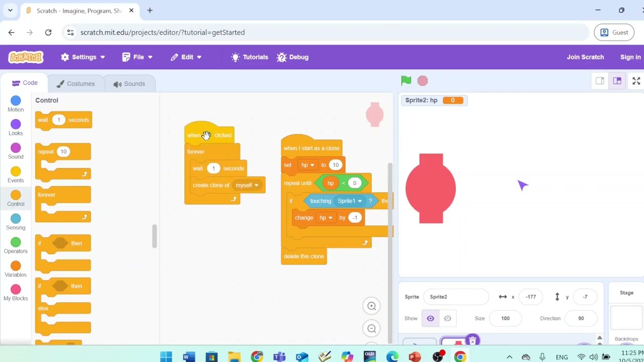Image resolution: width=644 pixels, height=362 pixels.
Task: Switch to the Costumes tab
Action: point(75,83)
